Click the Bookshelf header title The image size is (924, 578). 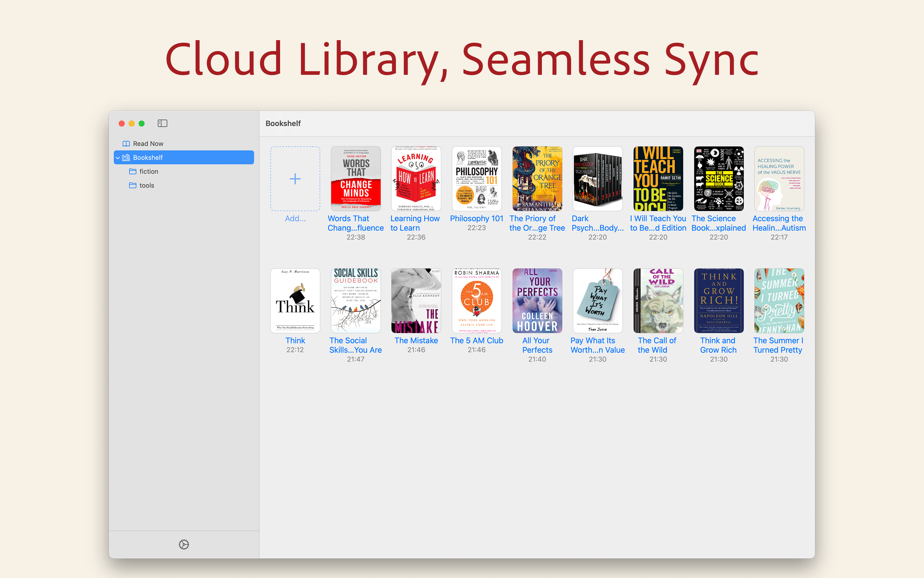283,123
